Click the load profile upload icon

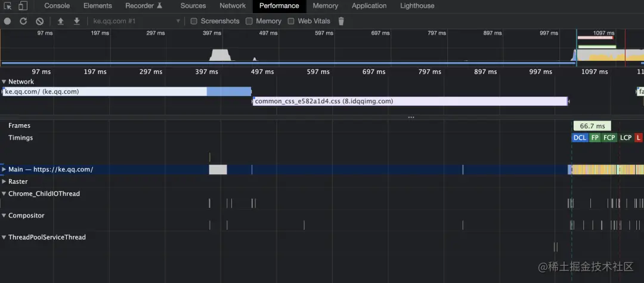tap(60, 21)
